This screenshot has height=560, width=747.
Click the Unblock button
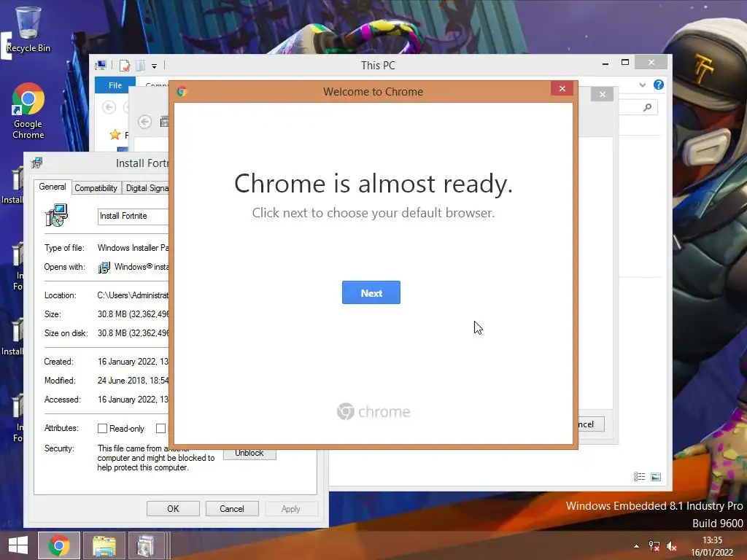point(249,454)
